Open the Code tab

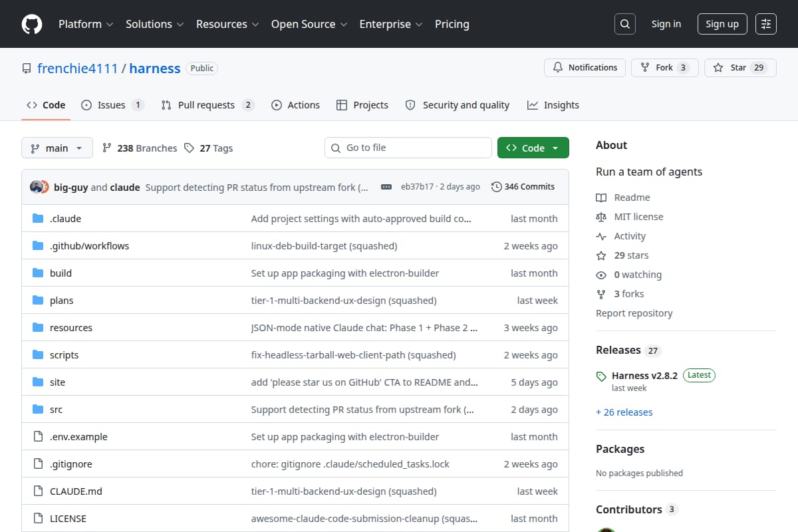(x=46, y=105)
